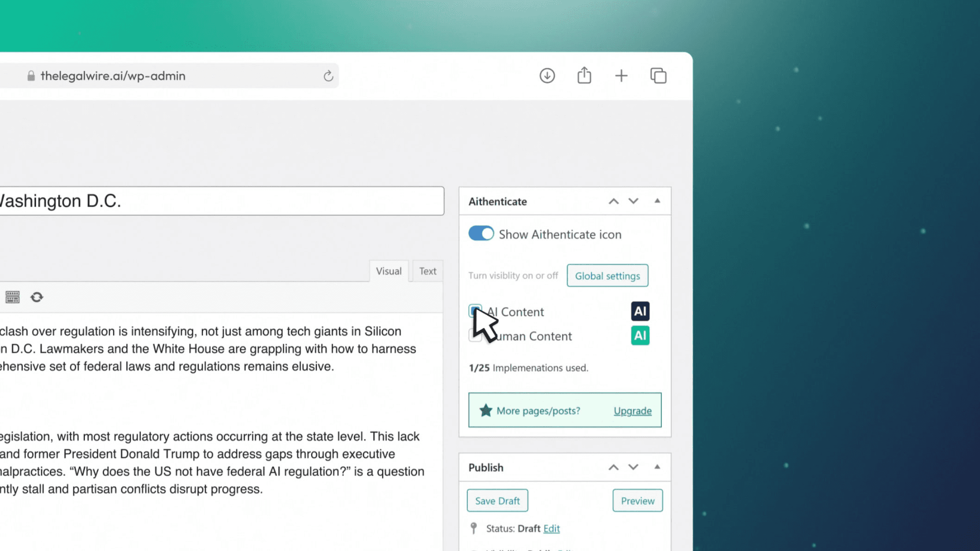This screenshot has width=980, height=551.
Task: Collapse the Aithenticate panel with its up arrow
Action: tap(657, 201)
